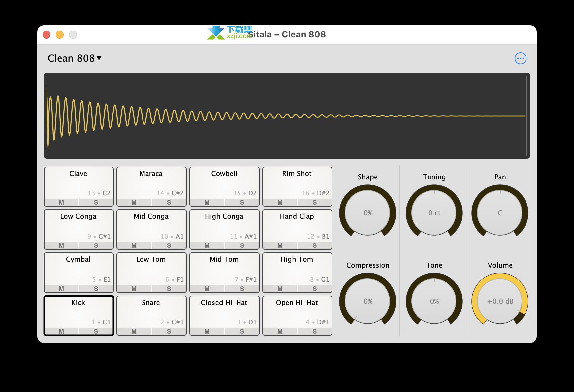Open the more options ellipsis menu
This screenshot has width=574, height=392.
tap(520, 58)
